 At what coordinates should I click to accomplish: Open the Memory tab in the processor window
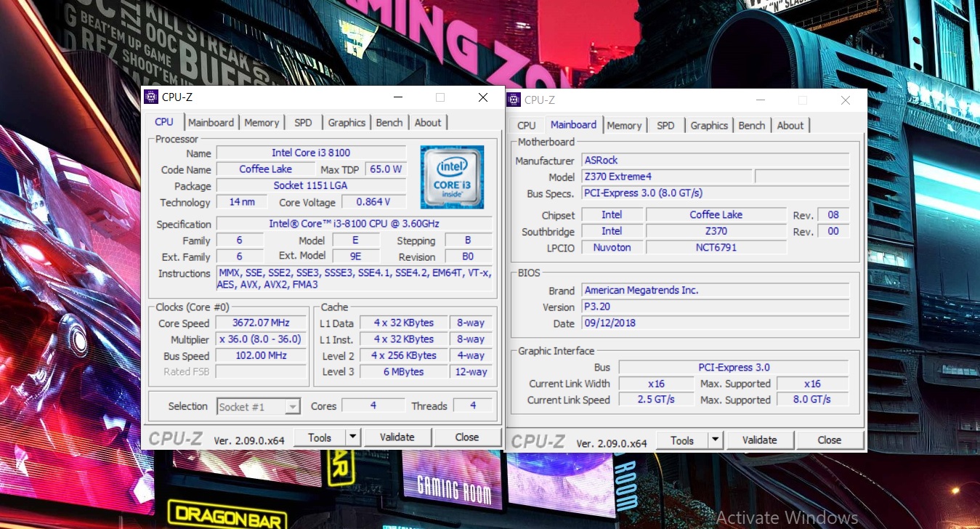click(x=262, y=123)
